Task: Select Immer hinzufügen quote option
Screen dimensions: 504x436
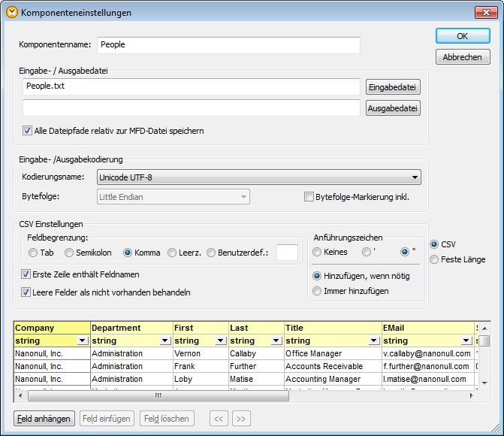Action: point(317,290)
